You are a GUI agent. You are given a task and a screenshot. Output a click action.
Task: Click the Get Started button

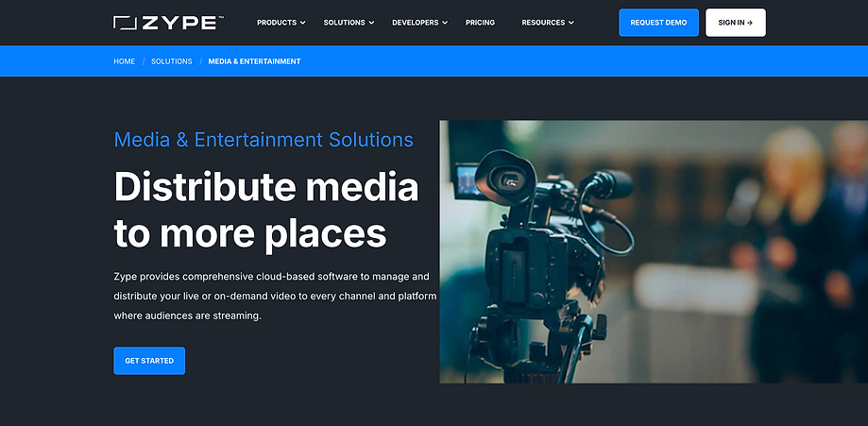149,361
